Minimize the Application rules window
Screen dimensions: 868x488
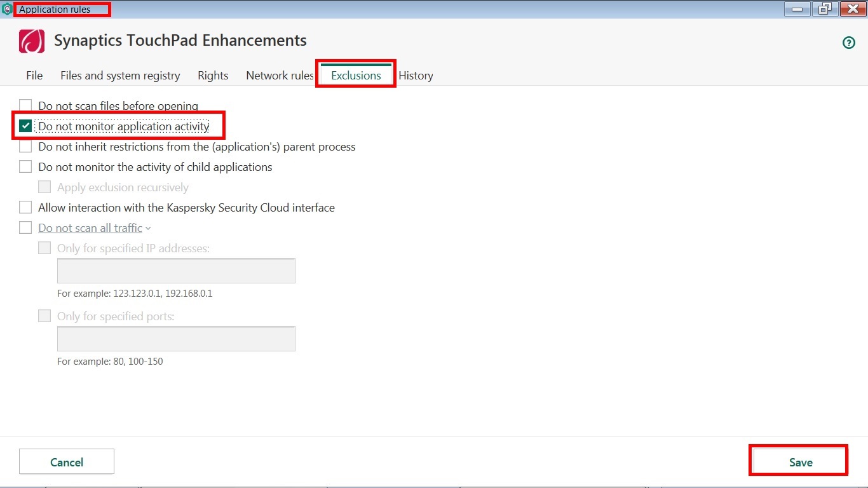tap(797, 9)
